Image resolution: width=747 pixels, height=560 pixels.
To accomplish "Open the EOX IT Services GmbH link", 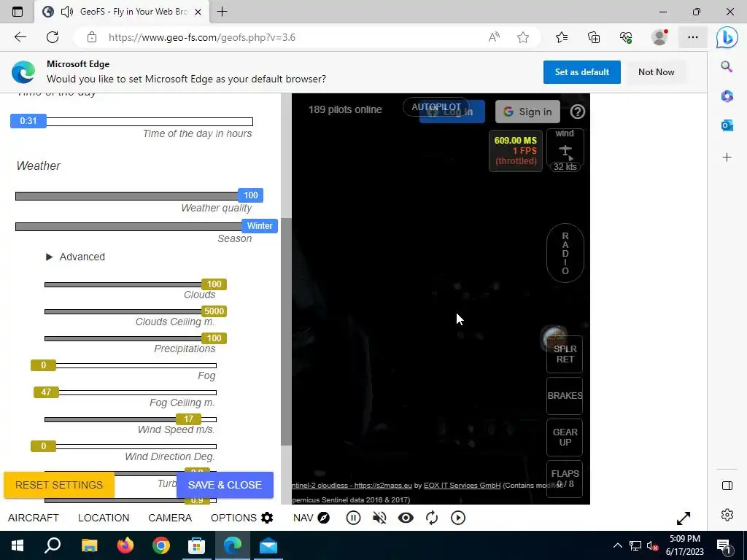I will pos(462,486).
